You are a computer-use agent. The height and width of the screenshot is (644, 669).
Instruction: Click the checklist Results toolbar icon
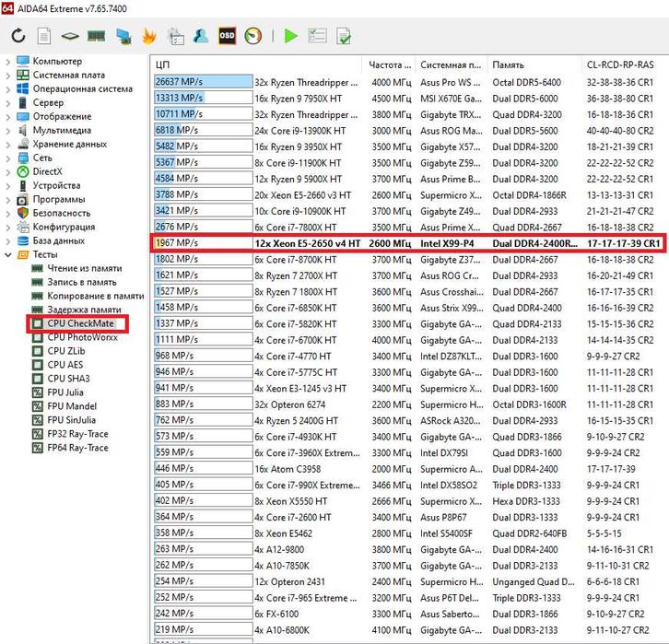(317, 37)
